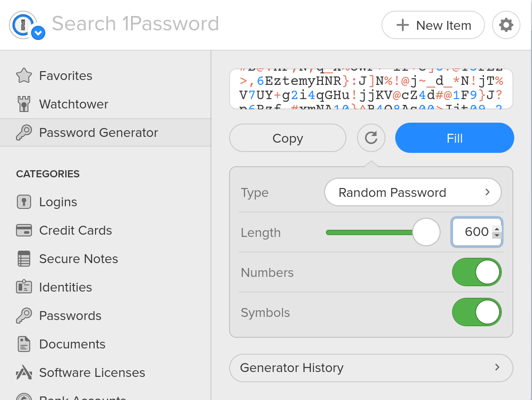Open the Identities ID card icon
The height and width of the screenshot is (400, 532).
pyautogui.click(x=24, y=287)
